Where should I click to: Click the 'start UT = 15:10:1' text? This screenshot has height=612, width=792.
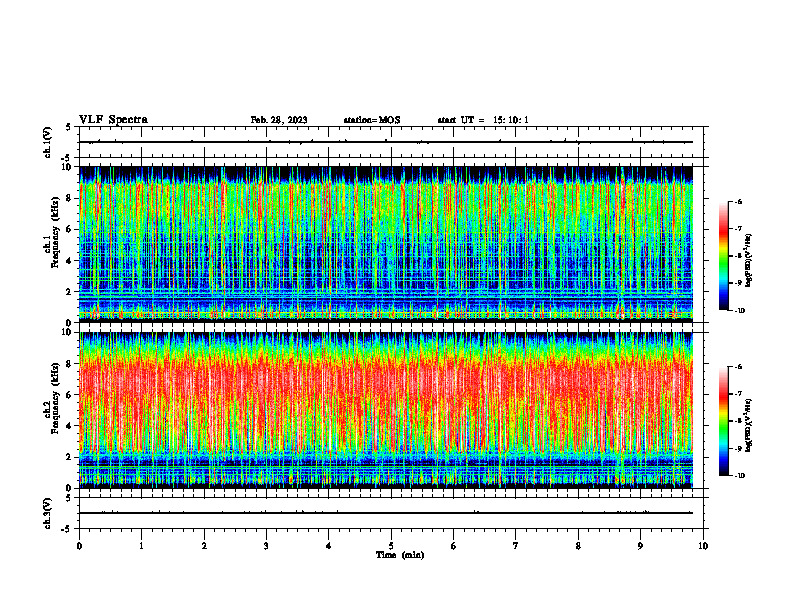(x=483, y=120)
